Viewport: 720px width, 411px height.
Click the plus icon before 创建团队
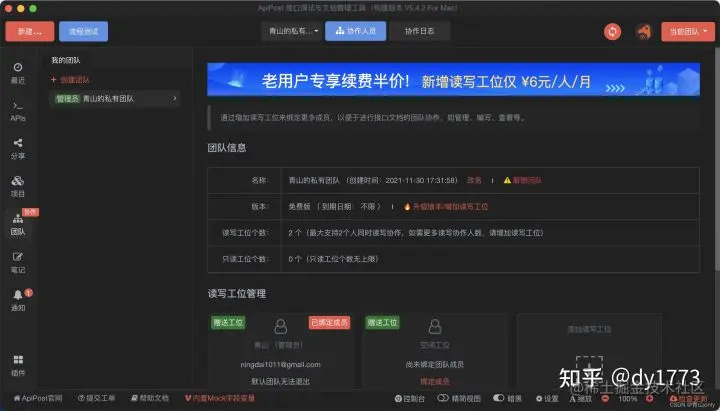[x=53, y=79]
